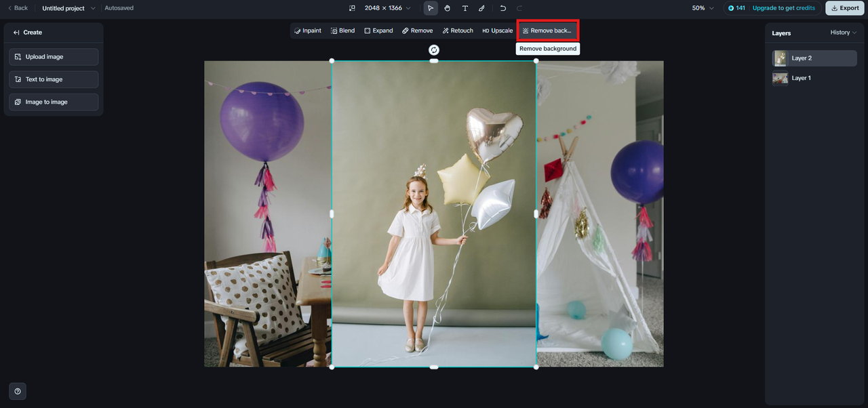Choose the Expand tool

[378, 30]
